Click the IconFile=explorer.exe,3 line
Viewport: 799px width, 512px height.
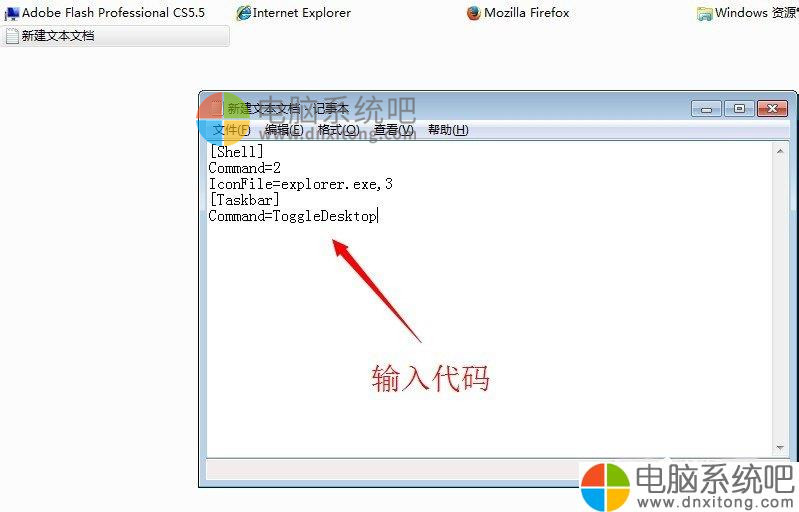[x=301, y=184]
